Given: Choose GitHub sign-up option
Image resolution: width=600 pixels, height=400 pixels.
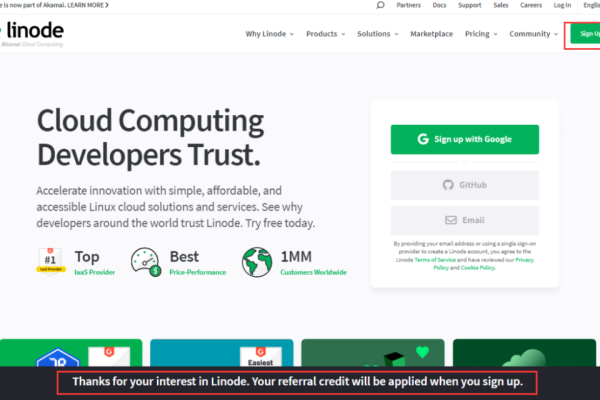Looking at the screenshot, I should pyautogui.click(x=465, y=185).
